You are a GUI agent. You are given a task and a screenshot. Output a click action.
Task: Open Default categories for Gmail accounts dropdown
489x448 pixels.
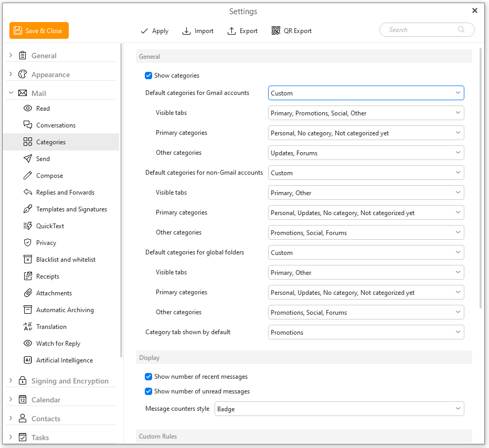pyautogui.click(x=366, y=93)
